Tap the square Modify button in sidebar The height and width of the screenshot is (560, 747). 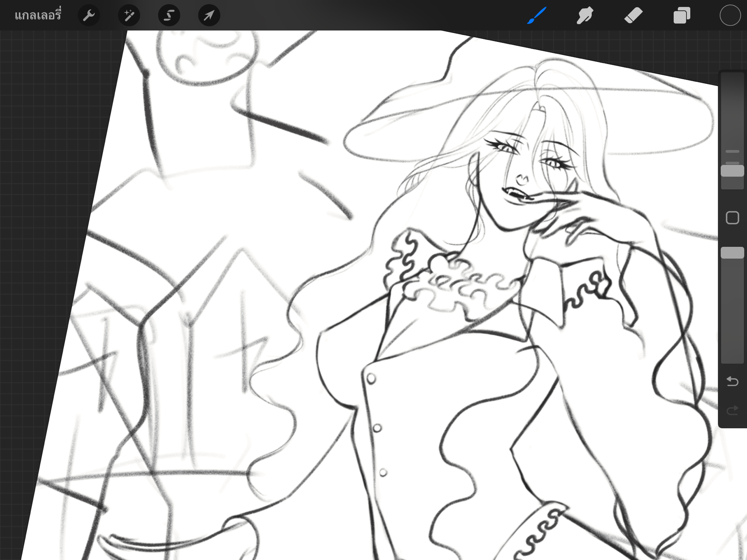click(732, 218)
